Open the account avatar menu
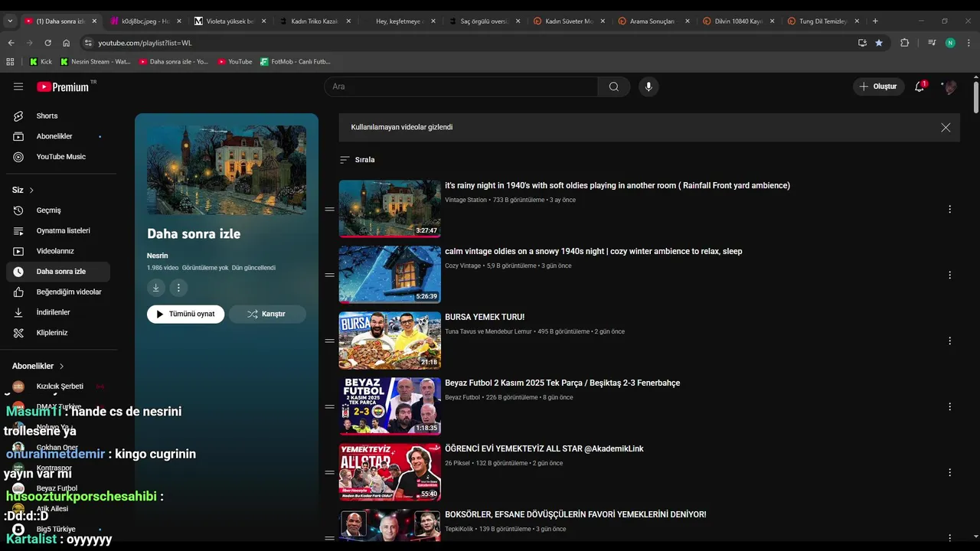980x551 pixels. pyautogui.click(x=950, y=86)
